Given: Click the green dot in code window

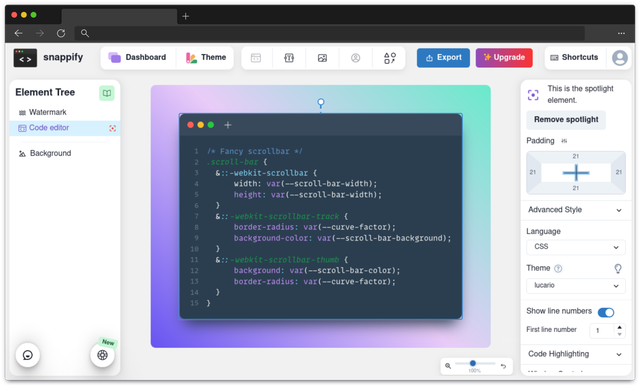Looking at the screenshot, I should [211, 125].
